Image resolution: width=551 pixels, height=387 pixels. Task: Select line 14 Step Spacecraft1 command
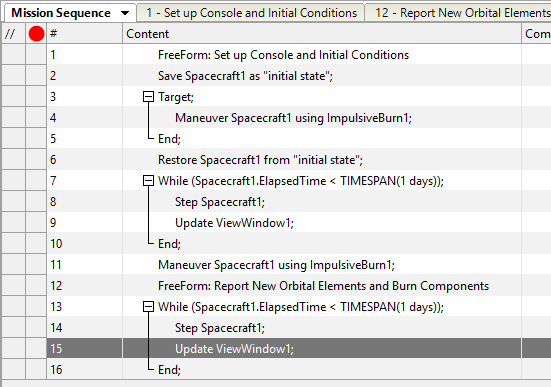pos(220,328)
